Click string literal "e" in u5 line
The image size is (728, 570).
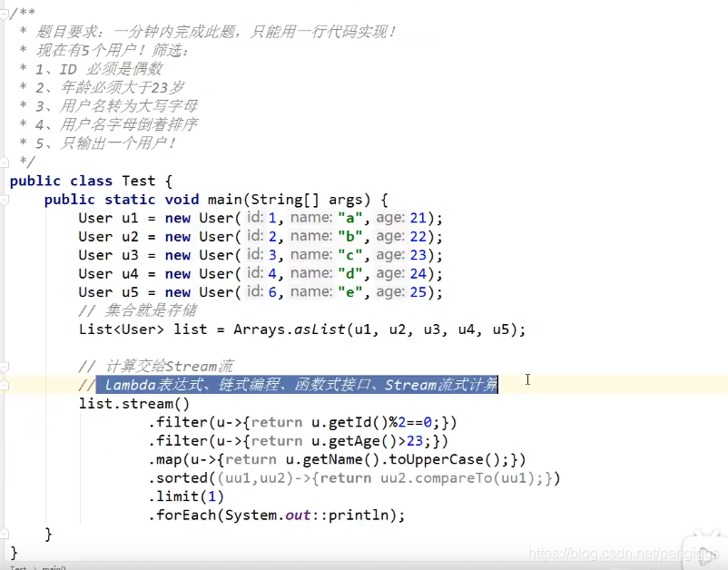coord(350,292)
